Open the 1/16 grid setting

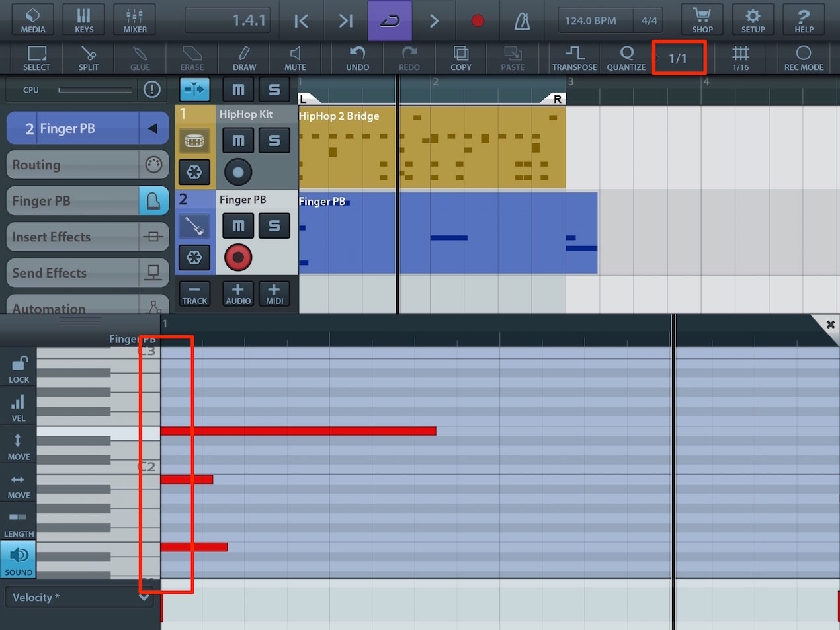pos(741,58)
